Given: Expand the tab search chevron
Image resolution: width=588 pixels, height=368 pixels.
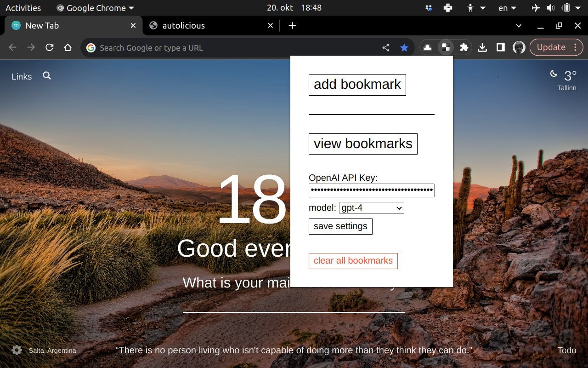Looking at the screenshot, I should [519, 26].
